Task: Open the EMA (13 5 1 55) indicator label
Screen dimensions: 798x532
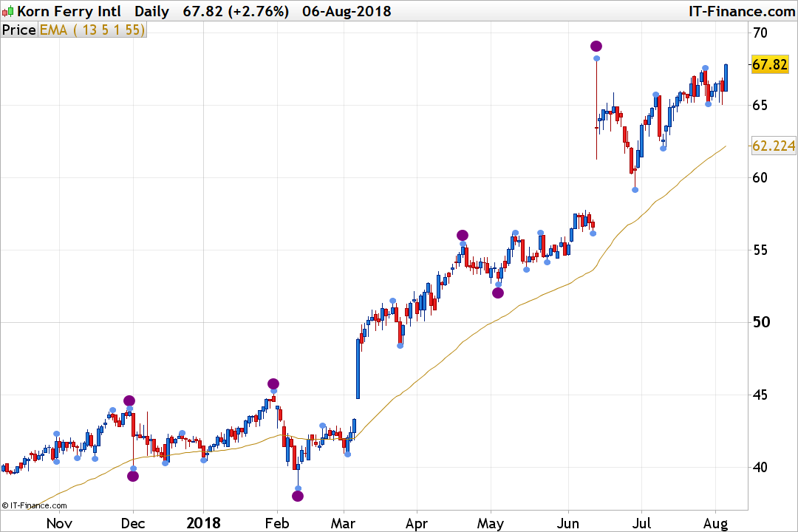Action: [x=92, y=30]
